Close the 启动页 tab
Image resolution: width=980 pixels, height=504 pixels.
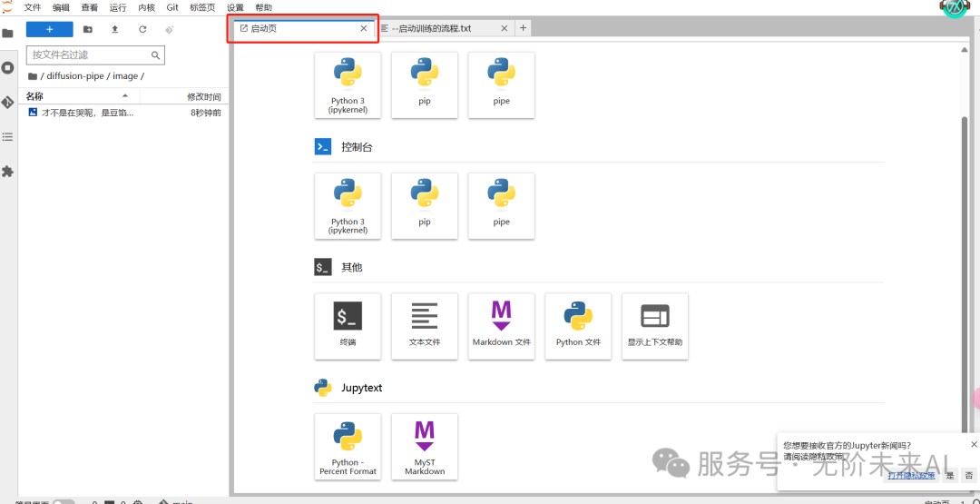(x=364, y=28)
